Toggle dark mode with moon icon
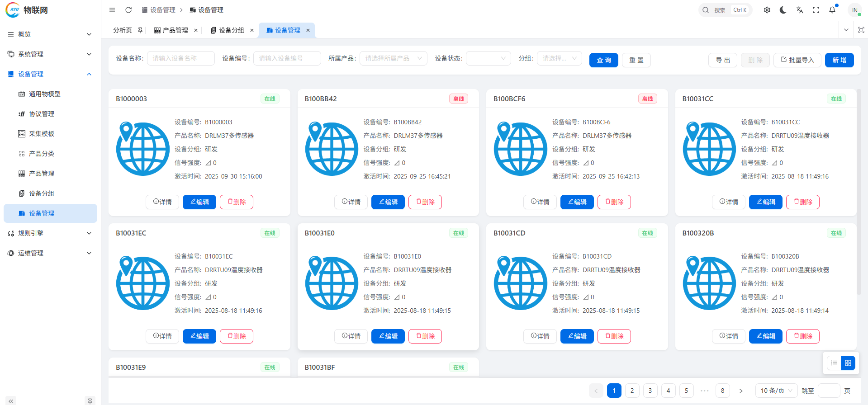The height and width of the screenshot is (405, 868). 783,10
